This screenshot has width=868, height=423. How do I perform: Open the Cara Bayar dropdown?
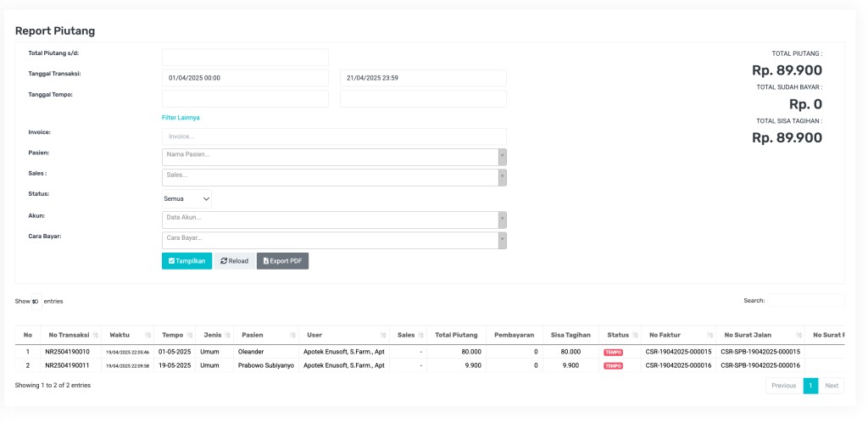click(334, 241)
